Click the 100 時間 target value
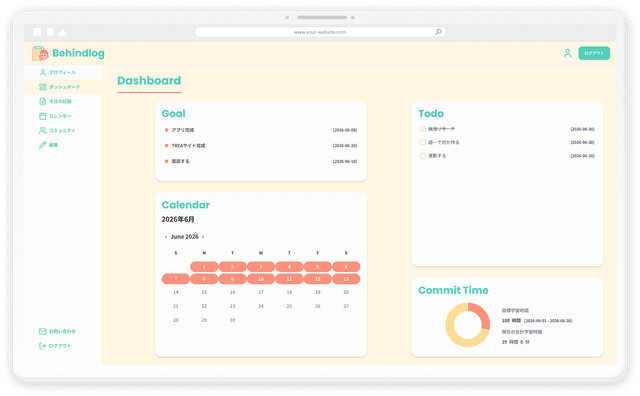 (x=511, y=320)
